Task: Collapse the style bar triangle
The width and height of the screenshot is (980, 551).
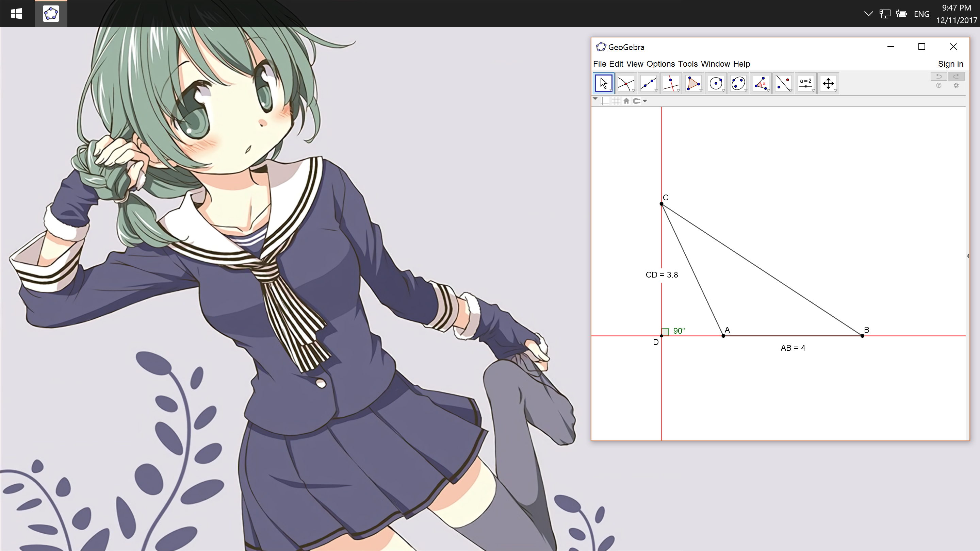Action: click(x=595, y=99)
